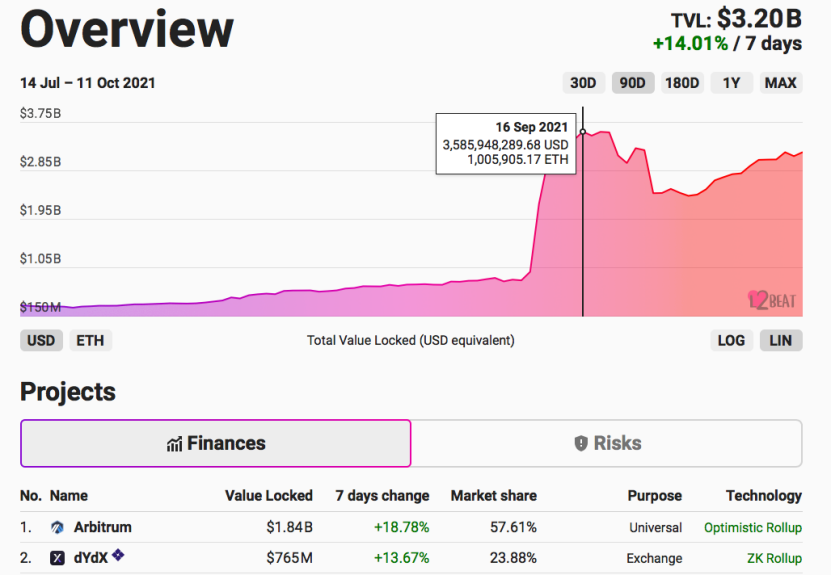Screen dimensions: 831x575
Task: Click the 16 Sep 2021 chart data point
Action: [x=583, y=131]
